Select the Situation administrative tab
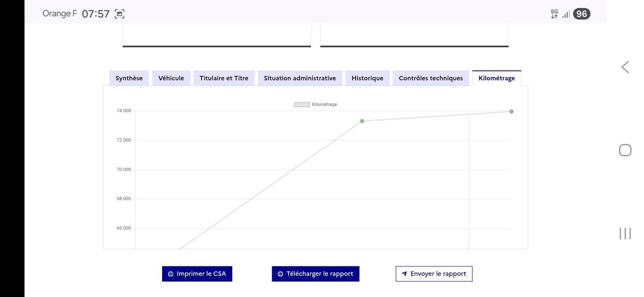 pos(300,78)
